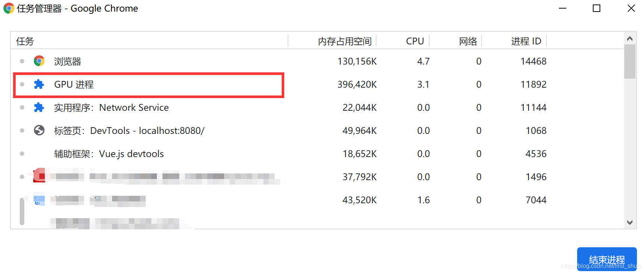
Task: Click the vertical scrollbar thumb
Action: pos(630,62)
